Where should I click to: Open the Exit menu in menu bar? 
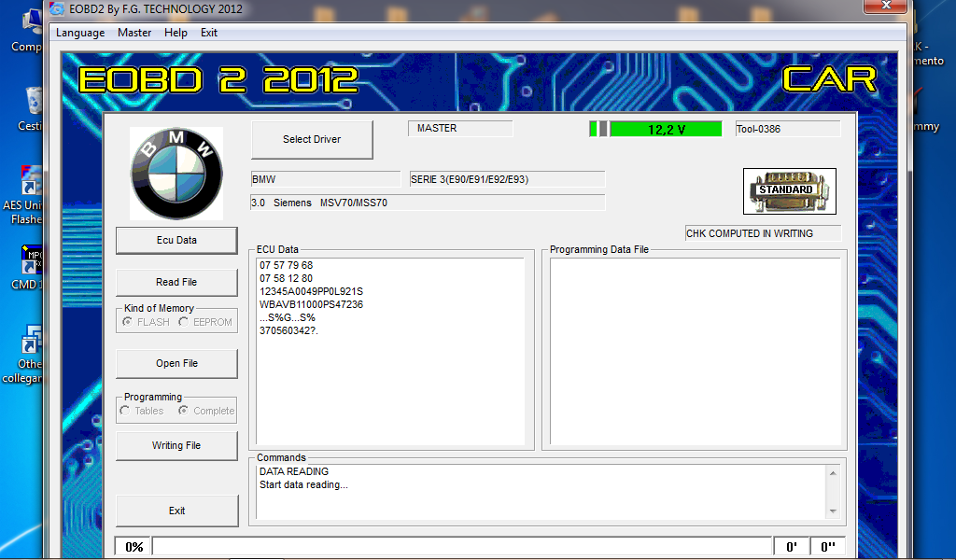pyautogui.click(x=208, y=33)
